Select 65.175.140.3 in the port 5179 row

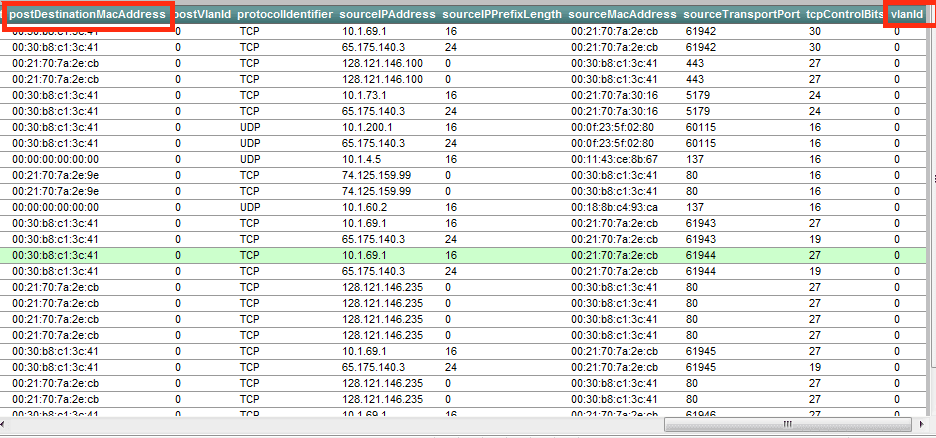tap(374, 111)
